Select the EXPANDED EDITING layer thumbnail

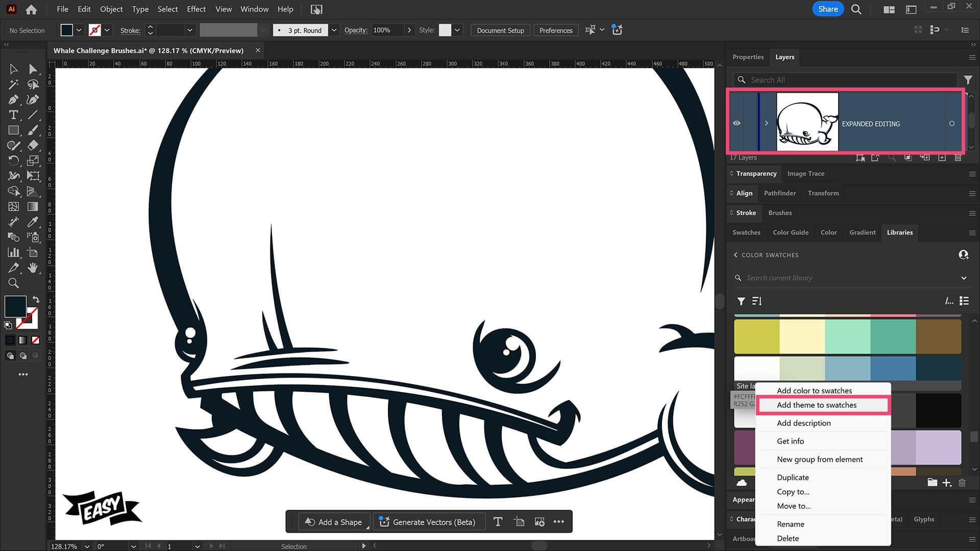coord(807,122)
